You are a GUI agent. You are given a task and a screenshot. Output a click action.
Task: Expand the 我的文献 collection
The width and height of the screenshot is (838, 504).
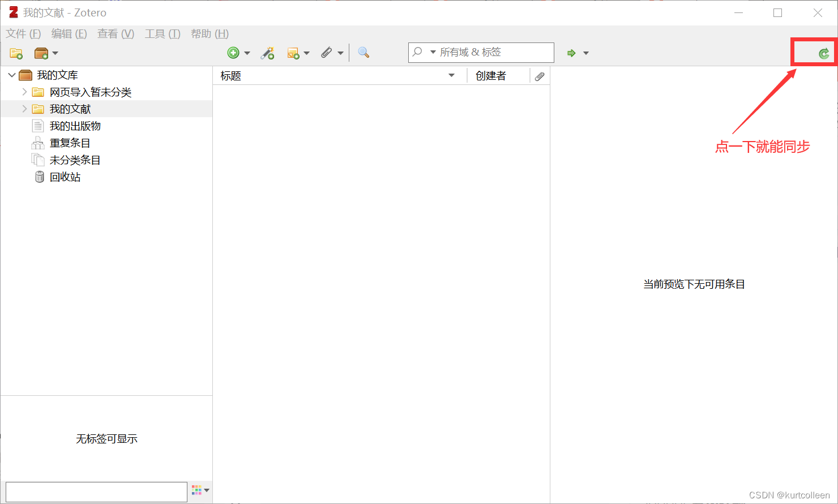(24, 109)
